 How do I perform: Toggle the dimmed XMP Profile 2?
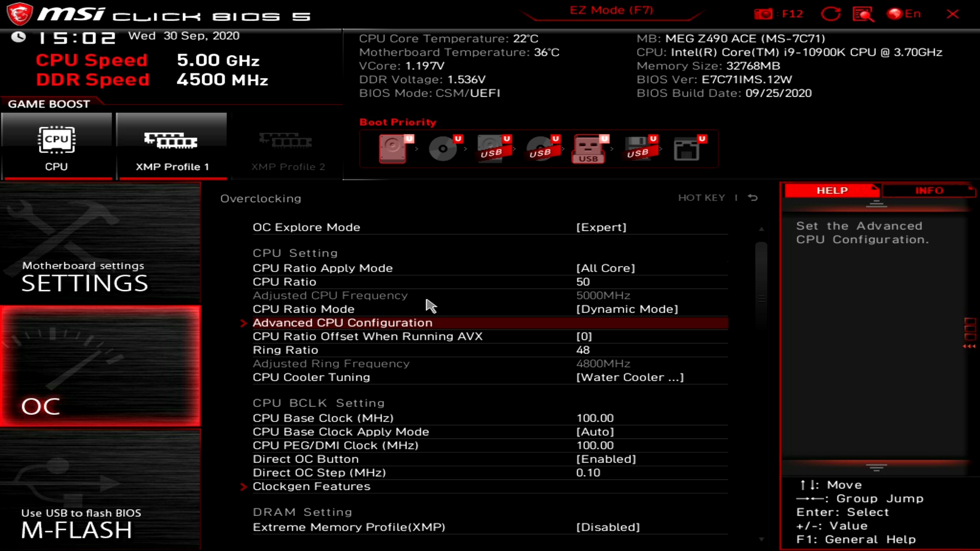click(x=287, y=146)
